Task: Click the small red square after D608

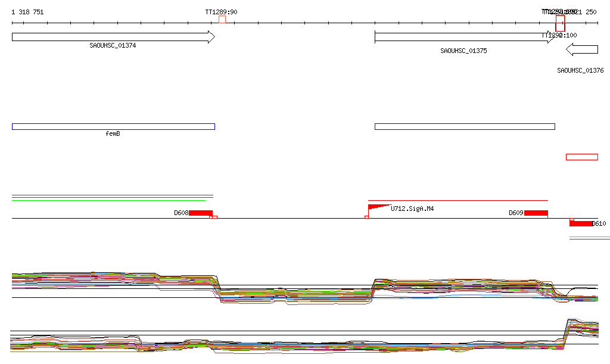Action: (214, 217)
